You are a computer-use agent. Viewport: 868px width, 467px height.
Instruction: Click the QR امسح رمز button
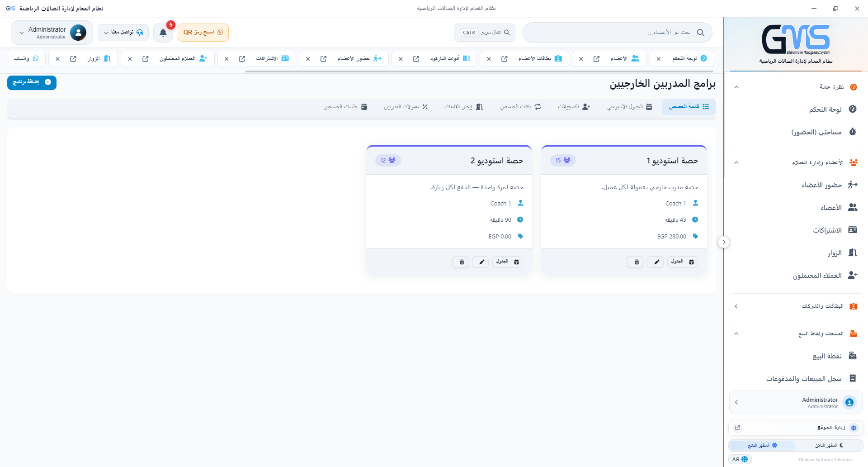(203, 33)
